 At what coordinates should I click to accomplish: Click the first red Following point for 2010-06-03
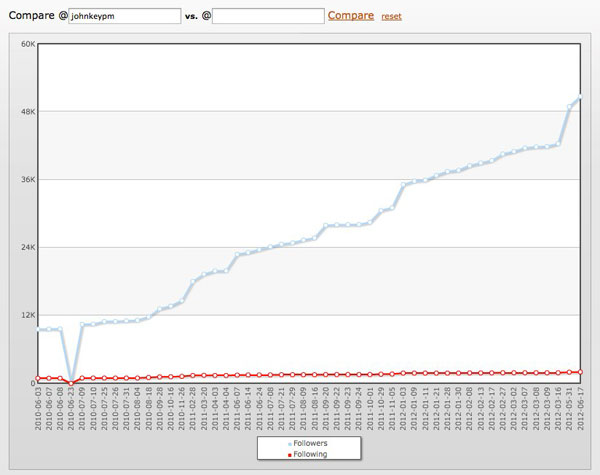point(38,378)
